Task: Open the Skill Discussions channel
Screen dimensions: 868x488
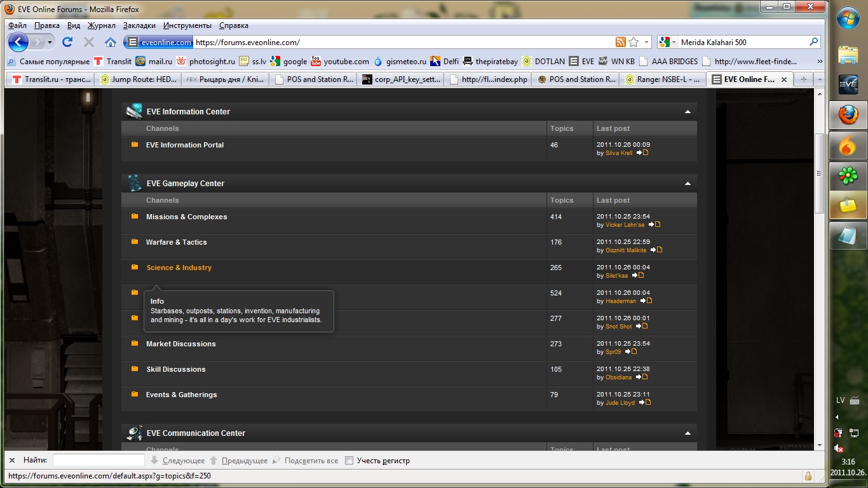Action: coord(175,369)
